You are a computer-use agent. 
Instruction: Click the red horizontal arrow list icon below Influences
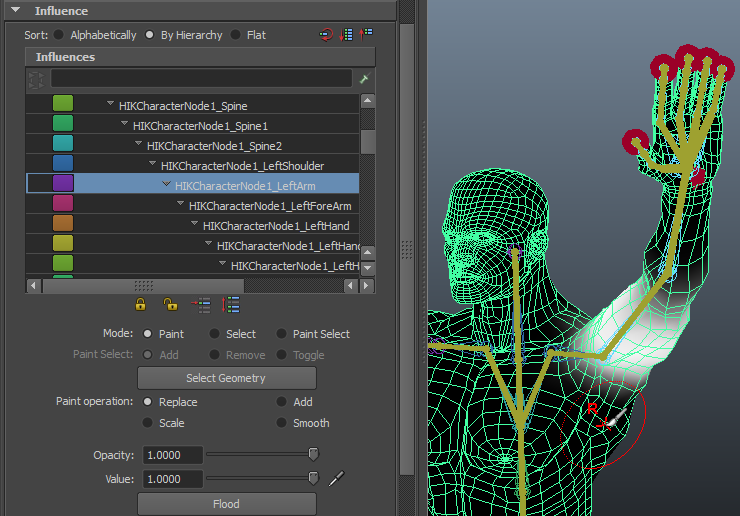pyautogui.click(x=201, y=305)
